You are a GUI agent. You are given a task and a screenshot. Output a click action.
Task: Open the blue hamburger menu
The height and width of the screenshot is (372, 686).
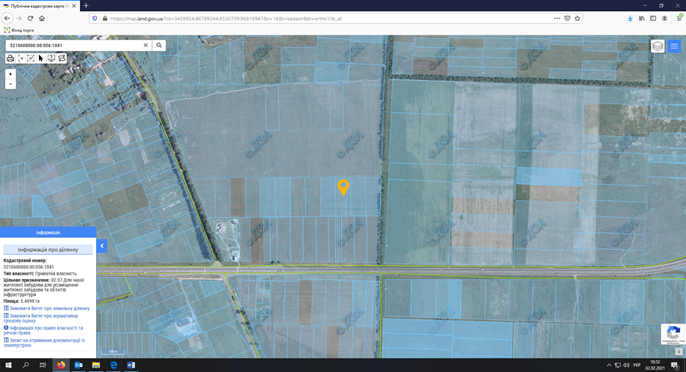coord(674,46)
